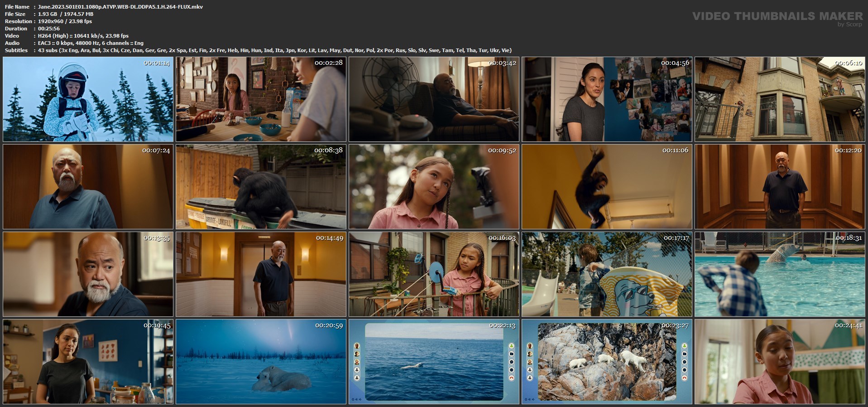The image size is (868, 407).
Task: Select the 00:18:31 swimming pool thumbnail
Action: [780, 274]
